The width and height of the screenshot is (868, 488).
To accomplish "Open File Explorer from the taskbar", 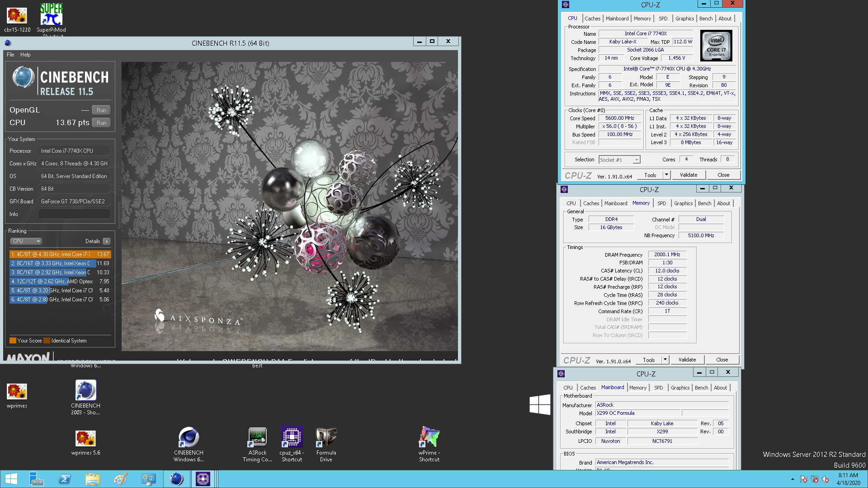I will tap(93, 479).
